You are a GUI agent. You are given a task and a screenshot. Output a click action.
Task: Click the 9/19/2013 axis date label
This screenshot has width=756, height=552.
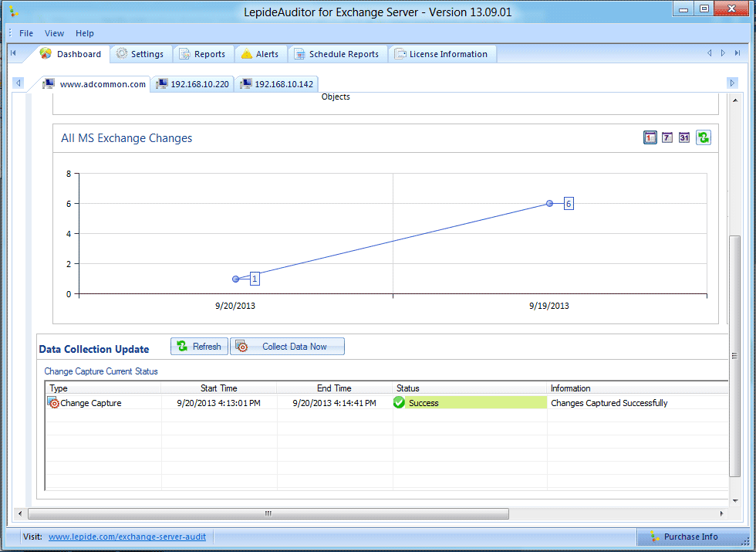pyautogui.click(x=549, y=306)
